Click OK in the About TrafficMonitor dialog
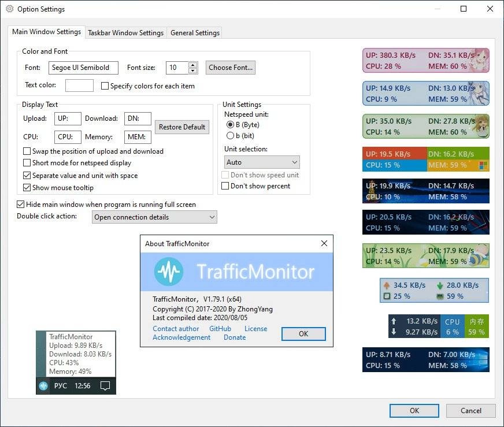 (303, 334)
